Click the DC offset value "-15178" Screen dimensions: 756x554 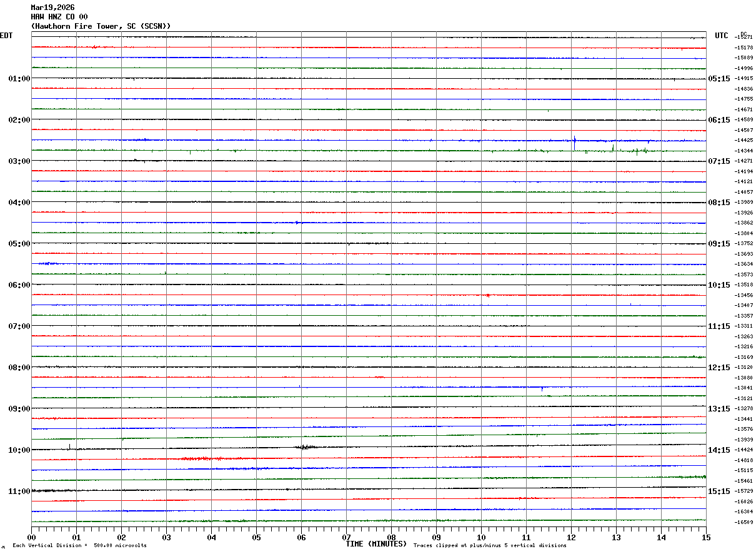coord(744,48)
